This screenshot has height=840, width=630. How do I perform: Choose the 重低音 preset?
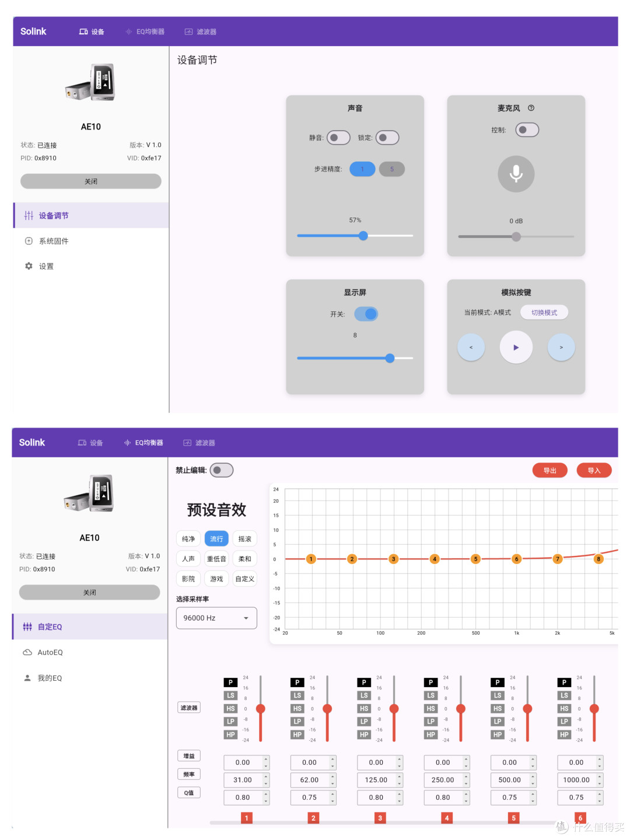(216, 559)
